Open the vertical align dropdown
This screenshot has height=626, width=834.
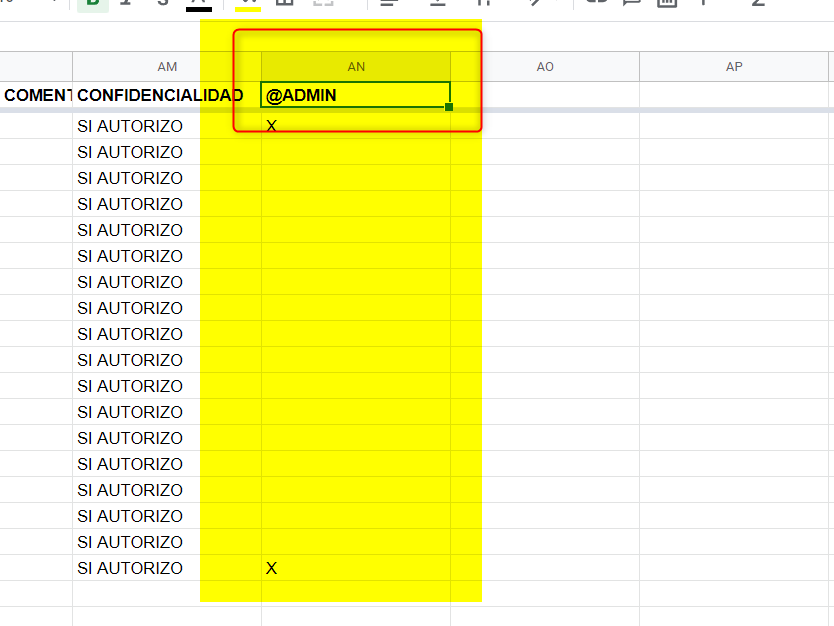pos(438,3)
